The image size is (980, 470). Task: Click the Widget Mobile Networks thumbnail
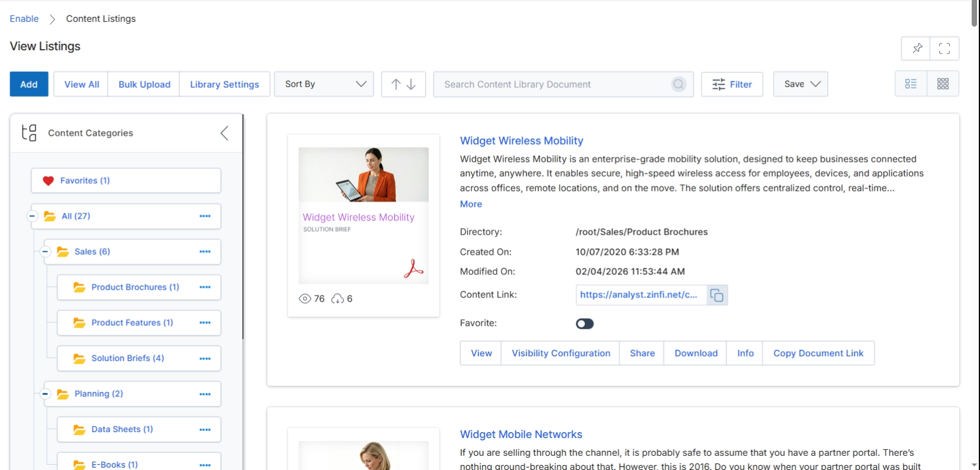click(x=364, y=455)
